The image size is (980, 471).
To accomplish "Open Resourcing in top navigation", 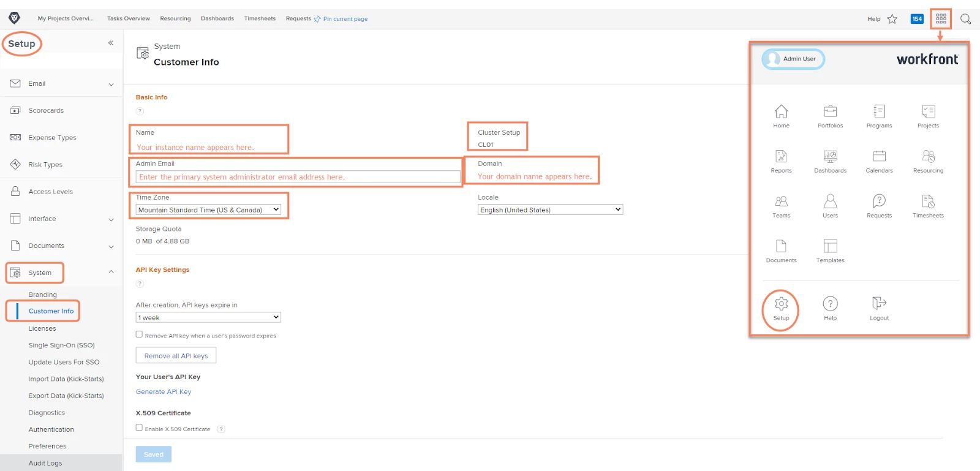I will click(175, 18).
